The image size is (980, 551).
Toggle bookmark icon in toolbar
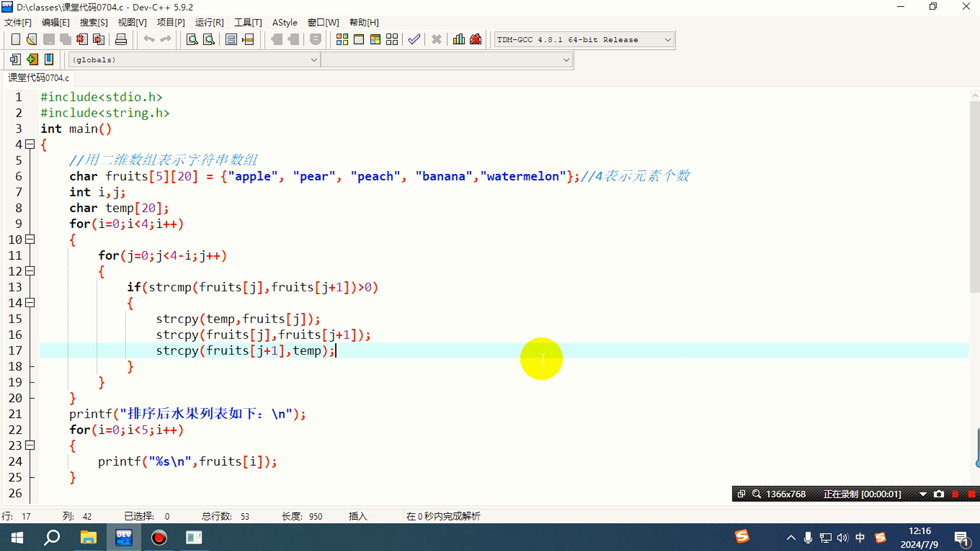point(231,39)
